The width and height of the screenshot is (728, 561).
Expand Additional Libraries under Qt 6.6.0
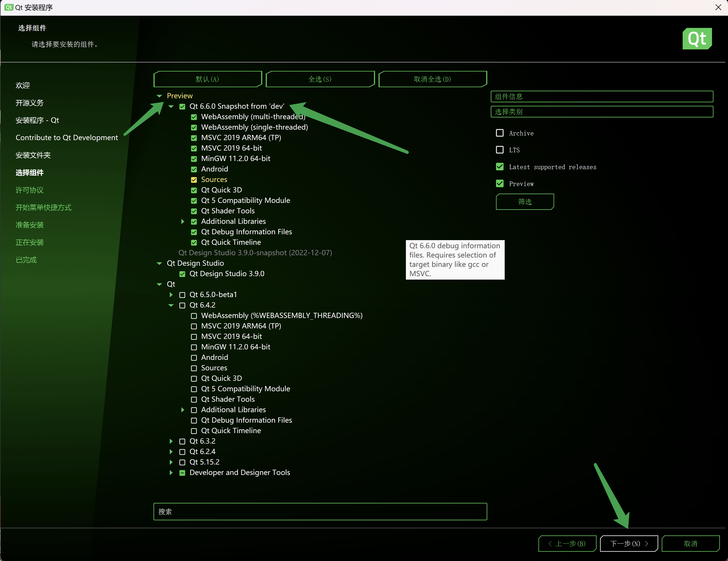(183, 222)
